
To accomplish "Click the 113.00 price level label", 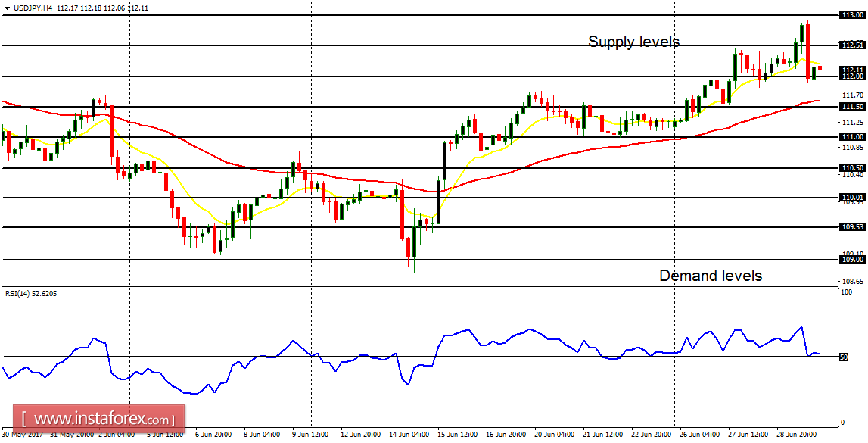I will click(853, 14).
